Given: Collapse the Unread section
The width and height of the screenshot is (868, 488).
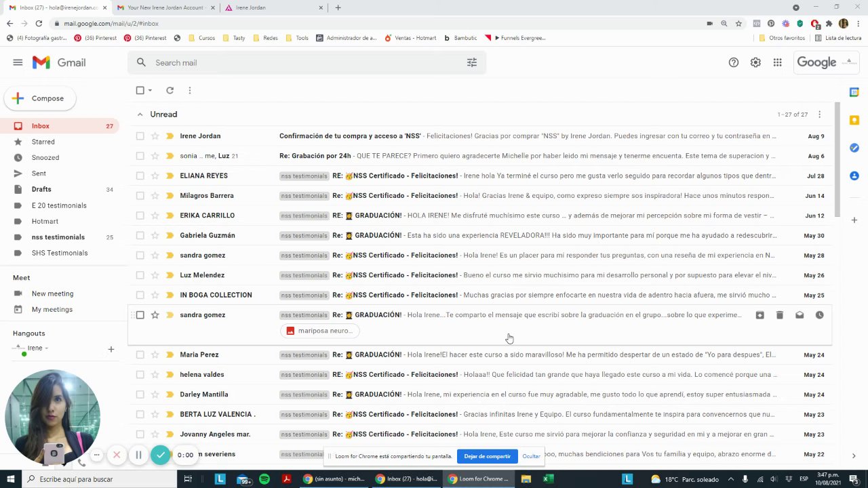Looking at the screenshot, I should (140, 115).
